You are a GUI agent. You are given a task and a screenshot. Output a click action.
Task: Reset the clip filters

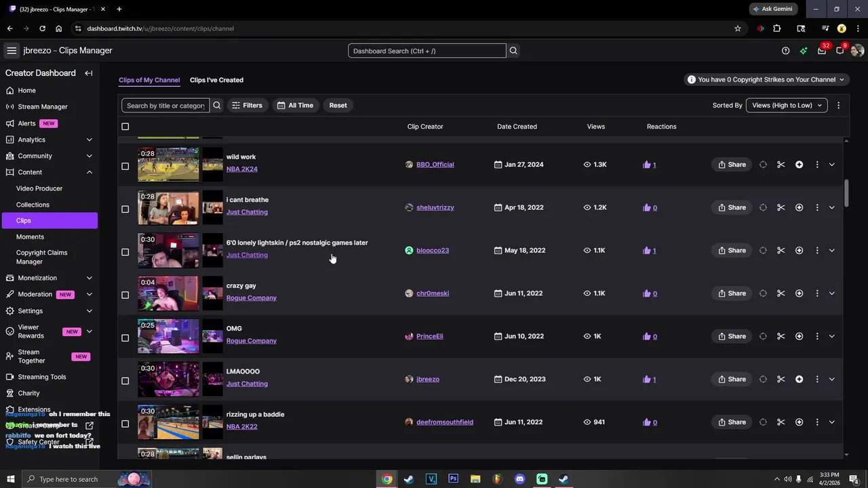click(338, 105)
